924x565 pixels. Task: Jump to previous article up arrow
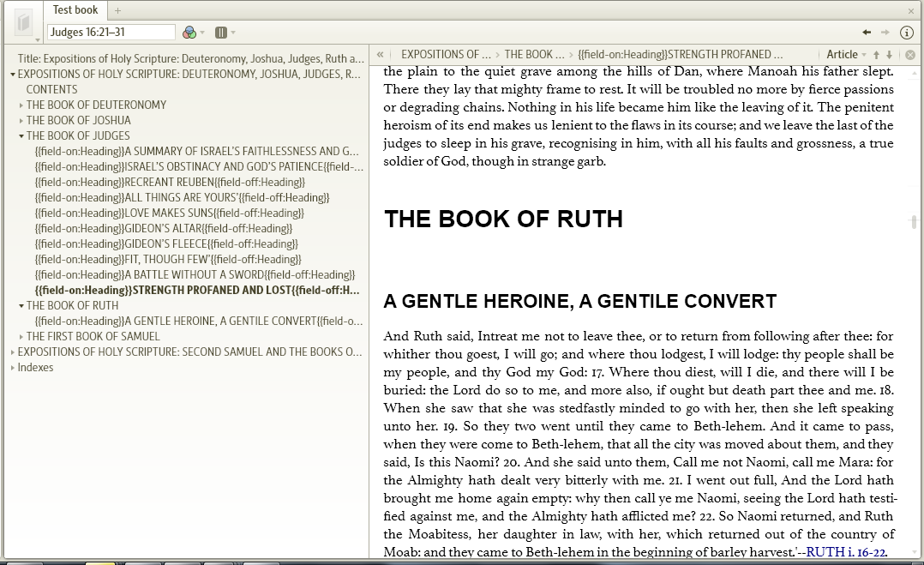[x=876, y=55]
